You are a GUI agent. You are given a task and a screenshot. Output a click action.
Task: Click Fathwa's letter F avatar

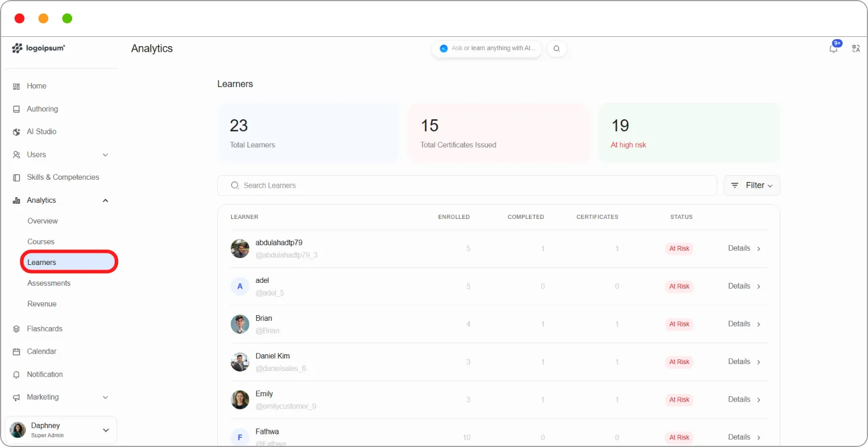point(240,437)
